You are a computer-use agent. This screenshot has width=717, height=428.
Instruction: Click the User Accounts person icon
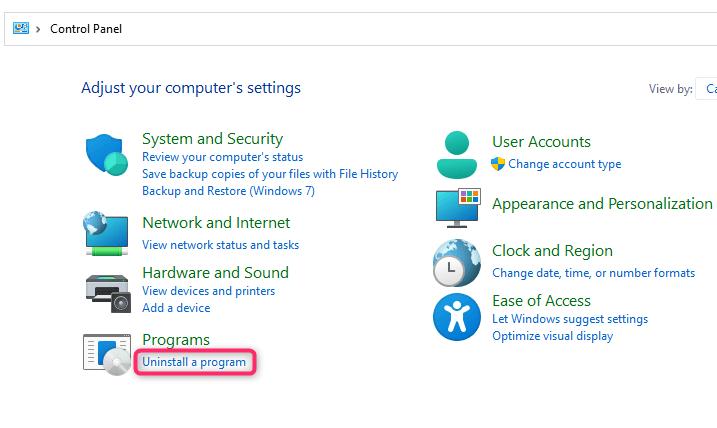[459, 153]
